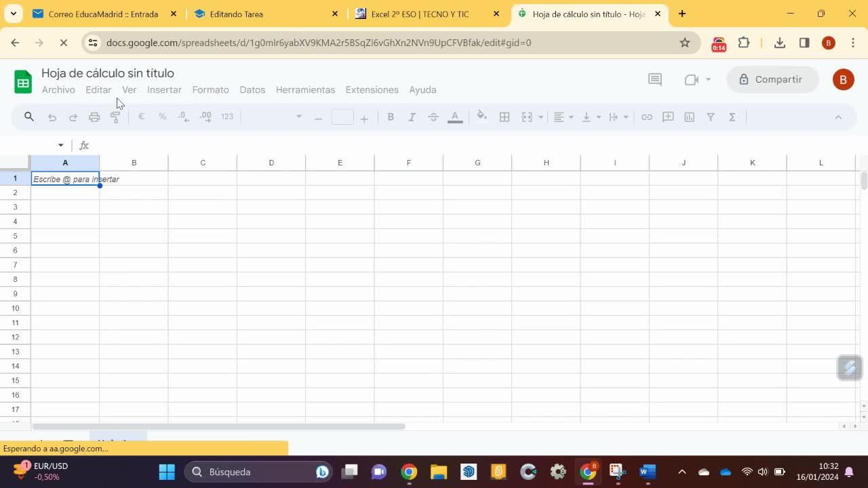Click the Compartir button
This screenshot has width=868, height=488.
(x=770, y=79)
